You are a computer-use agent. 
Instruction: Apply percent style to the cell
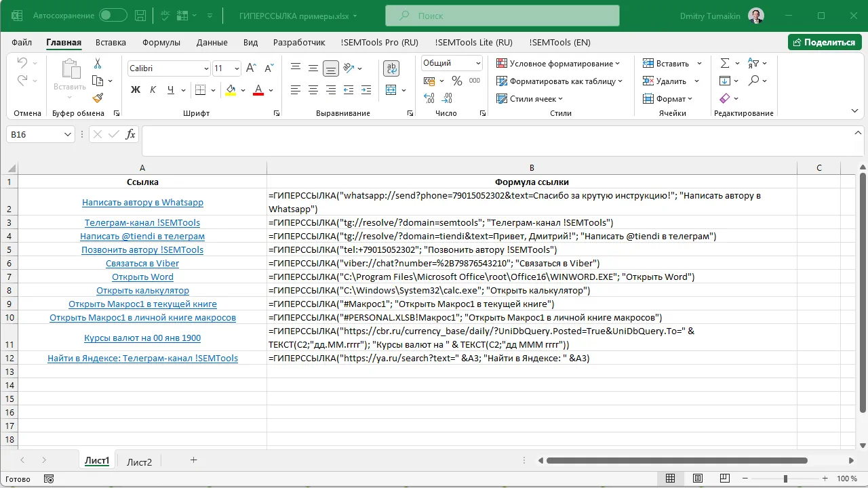click(457, 81)
